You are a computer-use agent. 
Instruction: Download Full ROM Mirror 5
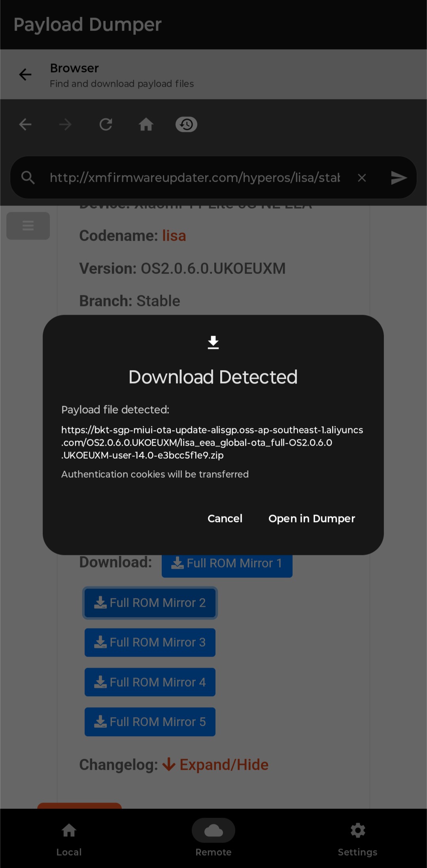click(x=150, y=722)
